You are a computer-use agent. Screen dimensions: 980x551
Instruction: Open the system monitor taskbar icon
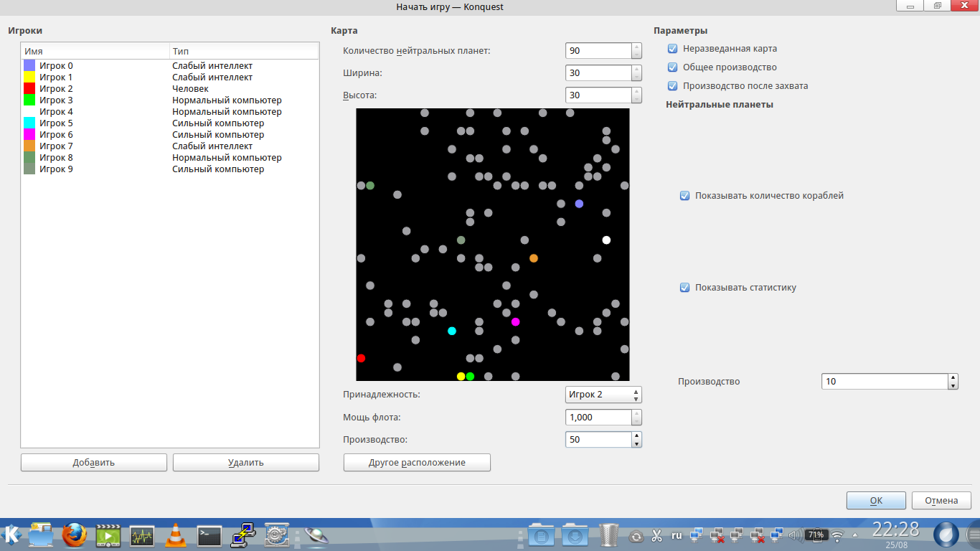[142, 534]
